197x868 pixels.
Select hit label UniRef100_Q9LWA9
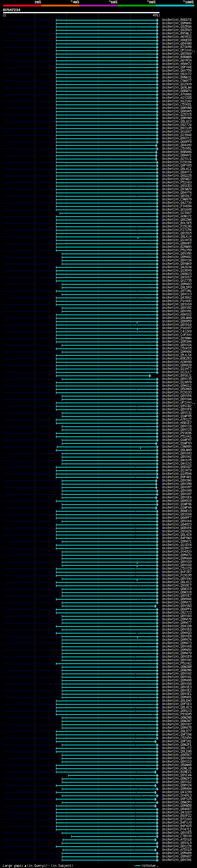coord(177,450)
